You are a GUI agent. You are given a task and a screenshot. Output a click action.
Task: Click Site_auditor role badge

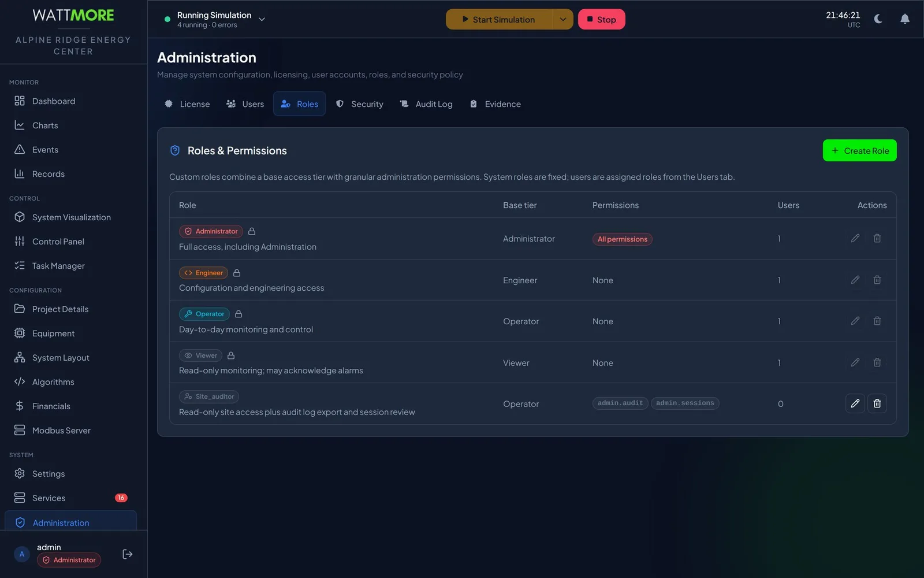[209, 397]
